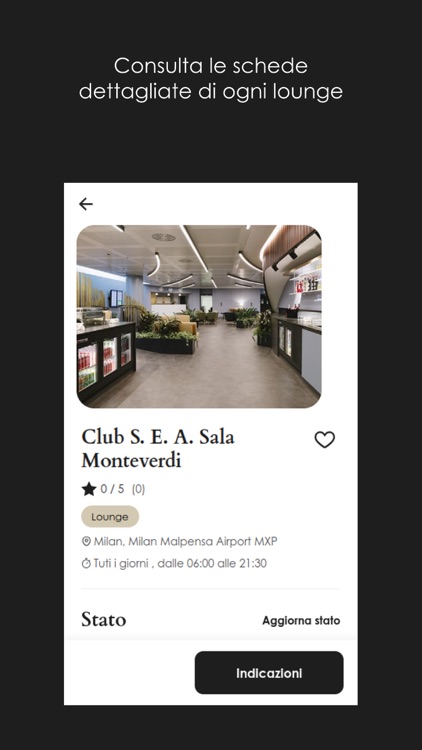Viewport: 422px width, 750px height.
Task: Tap the Indicazioni button
Action: 269,673
